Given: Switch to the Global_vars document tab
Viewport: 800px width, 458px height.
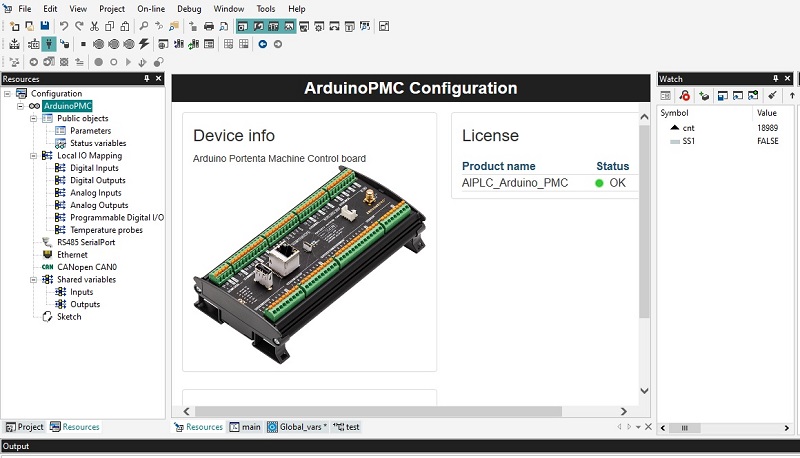Looking at the screenshot, I should [297, 427].
